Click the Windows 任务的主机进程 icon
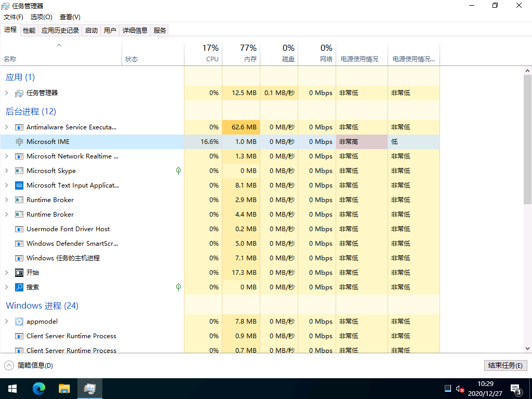The width and height of the screenshot is (532, 399). [x=19, y=258]
